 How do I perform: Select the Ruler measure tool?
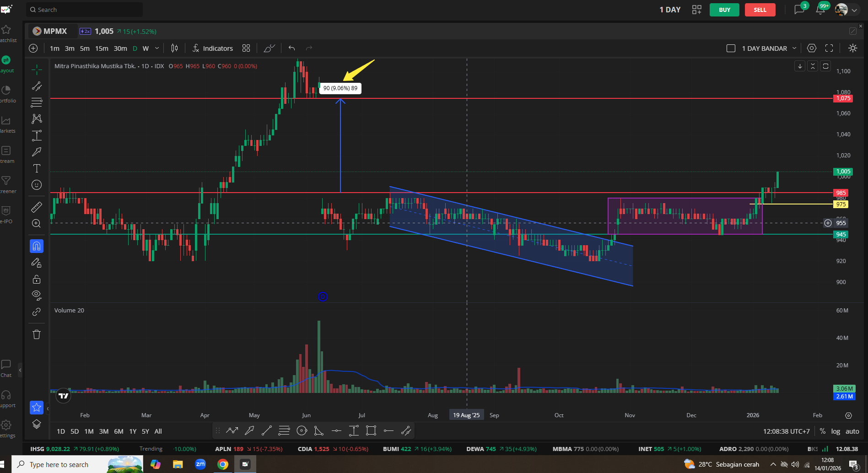[x=37, y=207]
